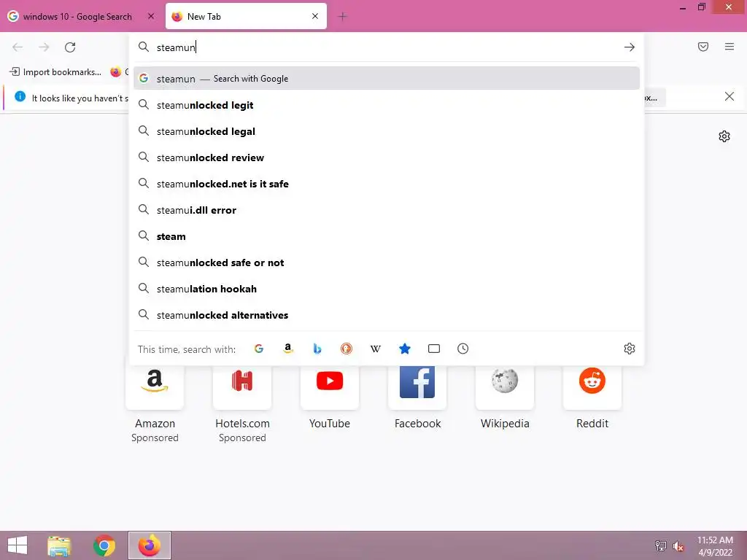Viewport: 747px width, 560px height.
Task: Personalize new tab with gear icon
Action: pos(724,136)
